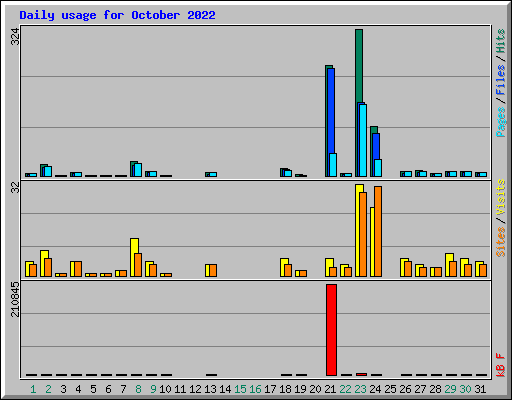
Task: Click the 210845 KBytes axis value
Action: [15, 299]
